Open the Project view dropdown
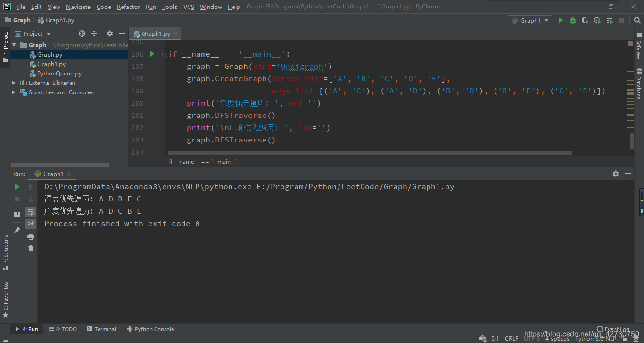Image resolution: width=644 pixels, height=343 pixels. tap(33, 33)
